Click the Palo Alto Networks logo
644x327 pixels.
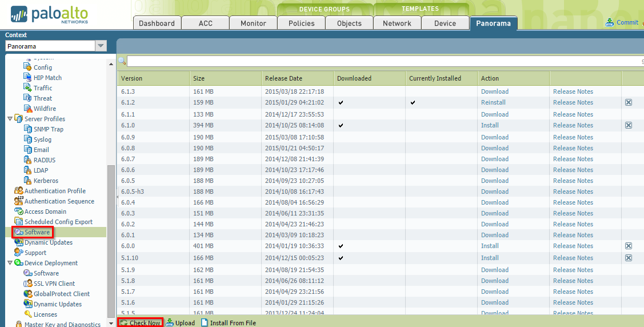coord(50,14)
